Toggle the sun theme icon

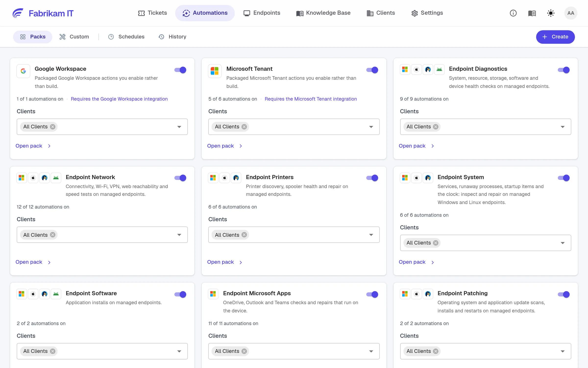pos(551,13)
